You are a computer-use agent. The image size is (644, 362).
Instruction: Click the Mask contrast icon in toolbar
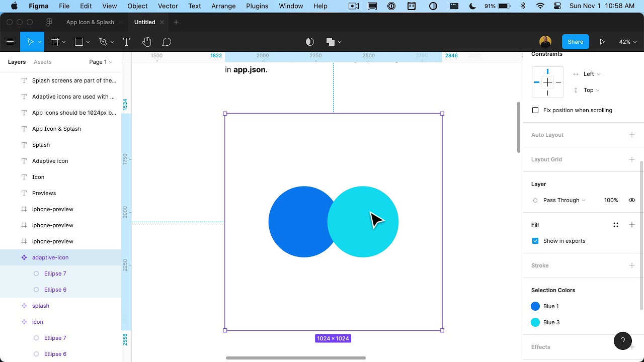click(310, 42)
